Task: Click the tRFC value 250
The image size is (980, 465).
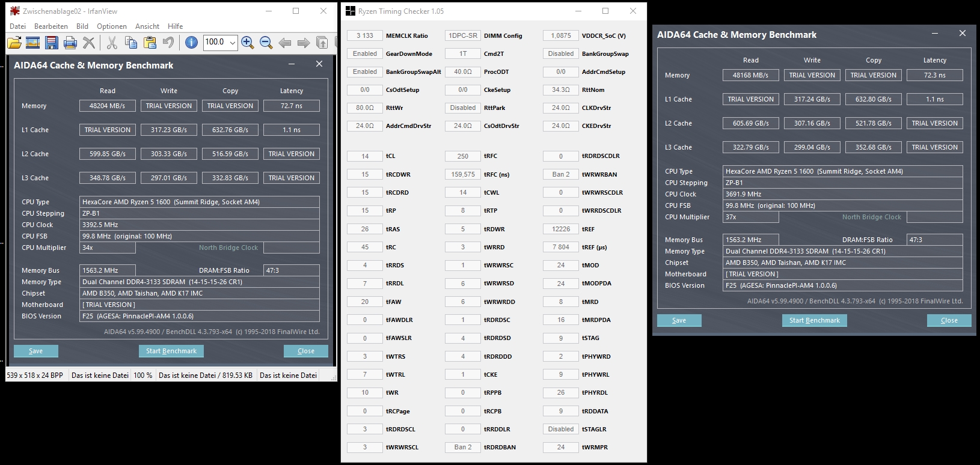Action: coord(463,156)
